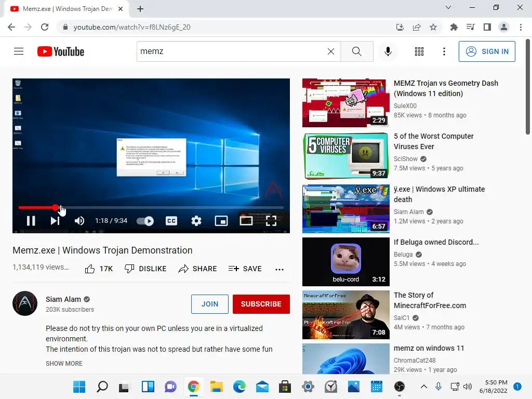Open more actions ellipsis below video
This screenshot has width=532, height=399.
click(279, 270)
